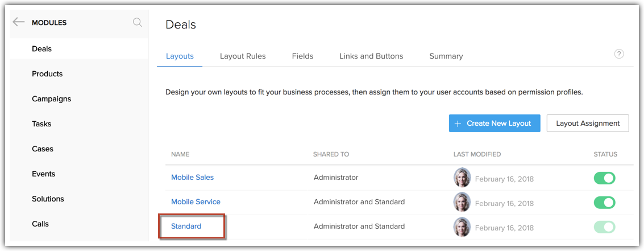Open the Standard layout link

(x=186, y=226)
